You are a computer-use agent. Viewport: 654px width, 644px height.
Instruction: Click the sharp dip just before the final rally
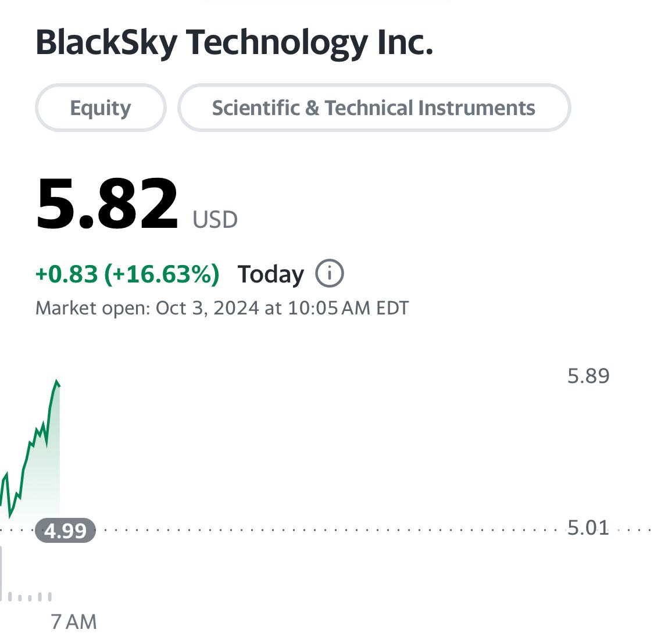click(x=47, y=444)
